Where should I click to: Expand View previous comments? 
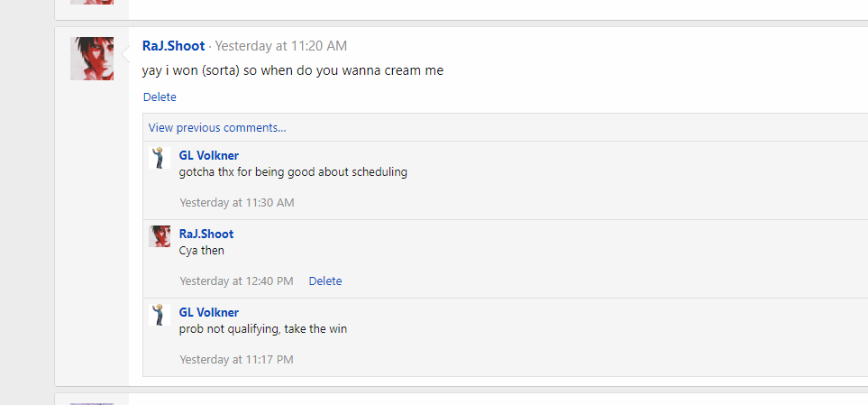click(x=217, y=128)
